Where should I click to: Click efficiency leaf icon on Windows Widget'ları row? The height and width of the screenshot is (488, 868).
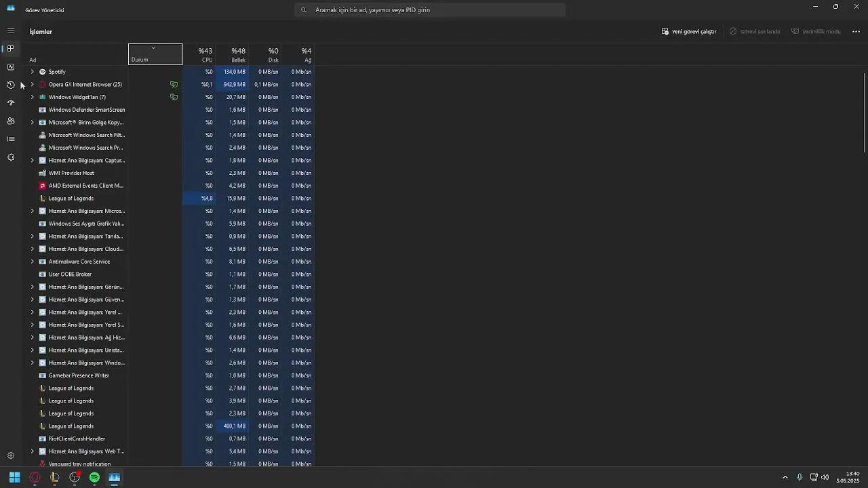click(174, 97)
